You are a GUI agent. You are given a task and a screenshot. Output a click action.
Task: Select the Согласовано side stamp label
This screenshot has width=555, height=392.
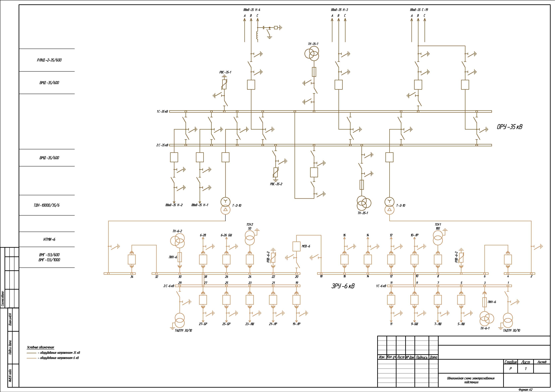(x=3, y=298)
